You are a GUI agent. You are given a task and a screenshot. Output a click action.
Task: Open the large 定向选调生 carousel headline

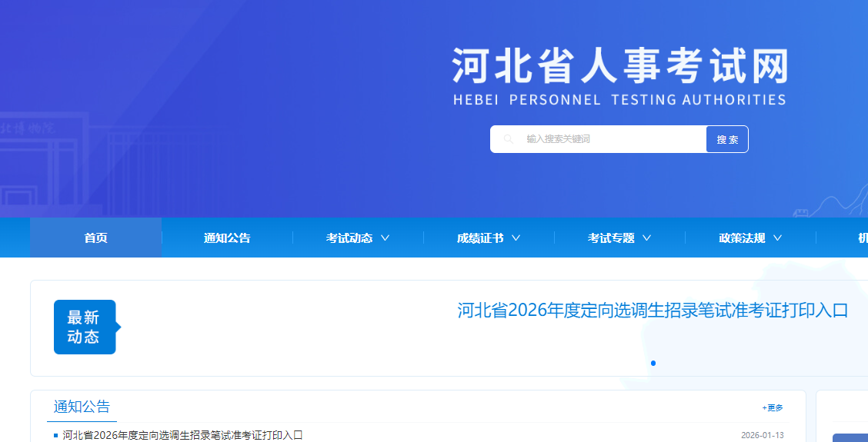653,311
